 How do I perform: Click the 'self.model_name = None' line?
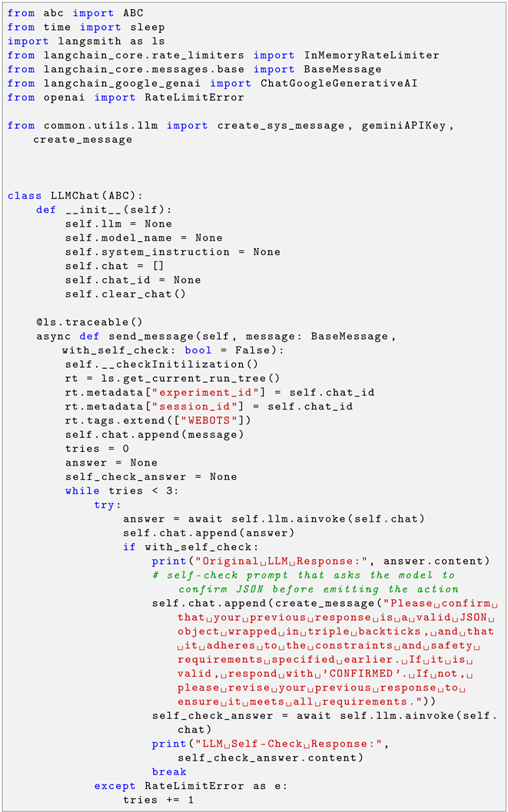coord(144,237)
